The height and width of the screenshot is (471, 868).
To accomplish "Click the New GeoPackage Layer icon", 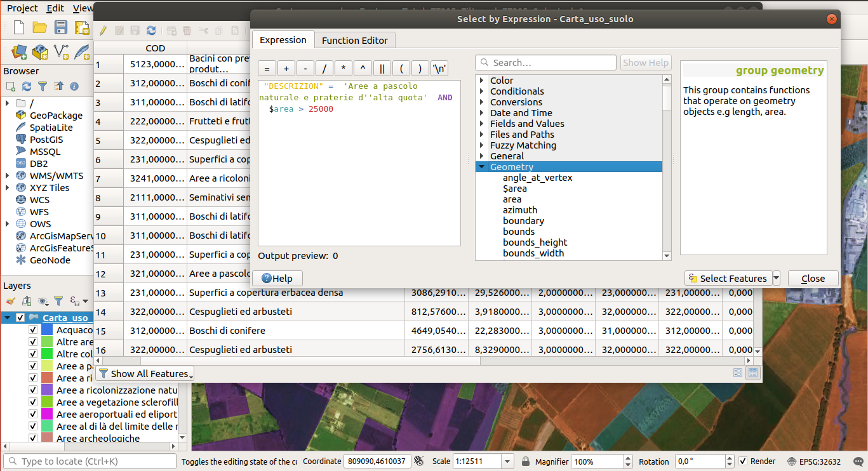I will (x=40, y=51).
